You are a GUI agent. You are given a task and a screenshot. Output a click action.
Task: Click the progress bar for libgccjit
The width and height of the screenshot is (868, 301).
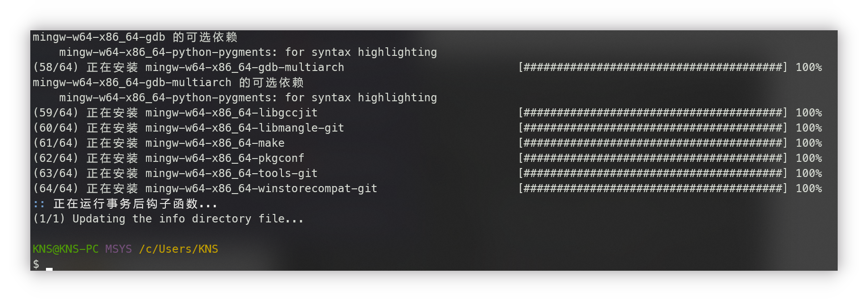652,113
